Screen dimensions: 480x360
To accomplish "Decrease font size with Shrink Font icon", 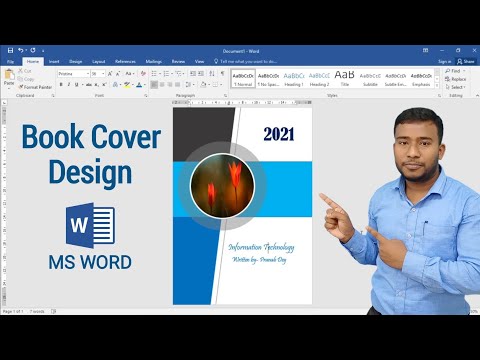I will pos(118,74).
